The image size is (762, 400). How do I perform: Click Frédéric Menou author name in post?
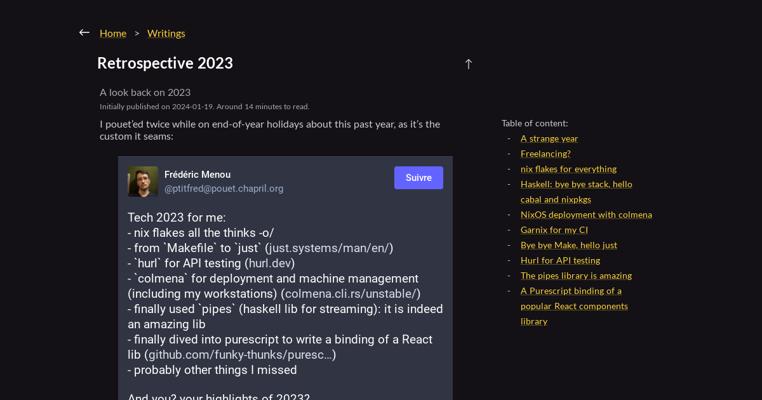197,174
